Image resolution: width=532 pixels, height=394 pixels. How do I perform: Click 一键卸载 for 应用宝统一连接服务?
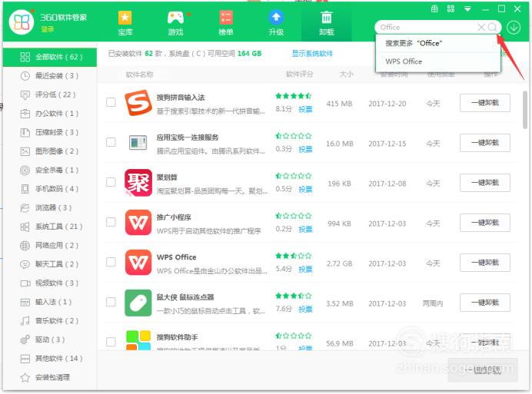point(485,143)
